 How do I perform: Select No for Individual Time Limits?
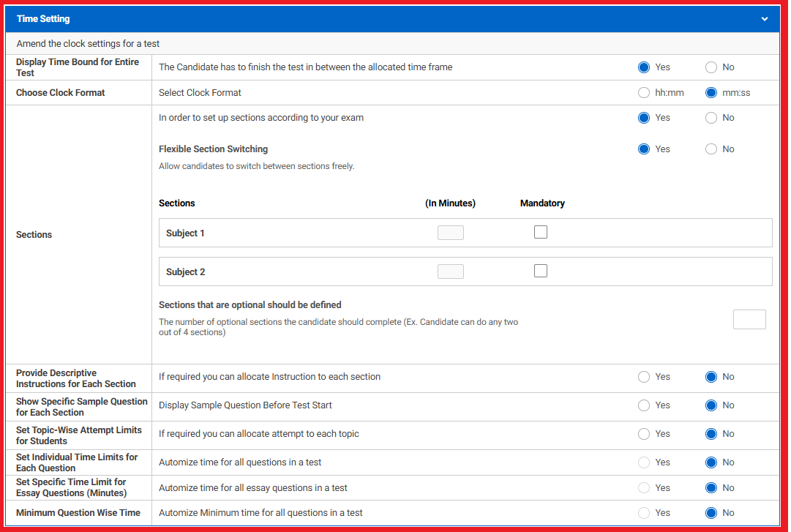click(x=711, y=462)
